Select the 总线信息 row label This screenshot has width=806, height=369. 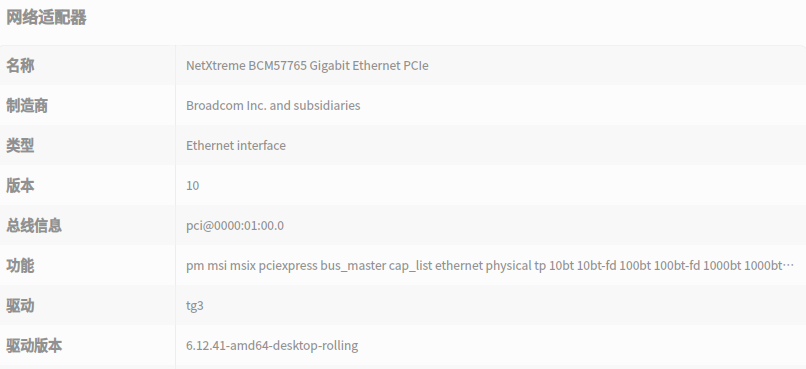tap(34, 226)
